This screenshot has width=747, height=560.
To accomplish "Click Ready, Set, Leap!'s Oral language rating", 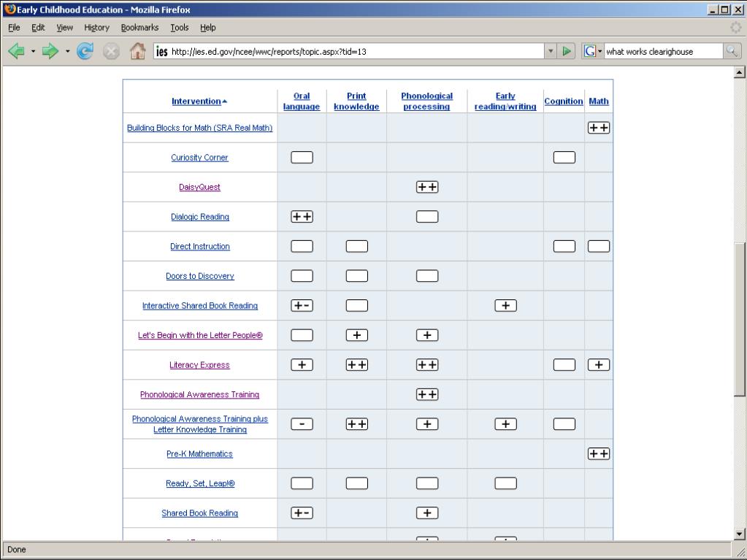I will [302, 483].
